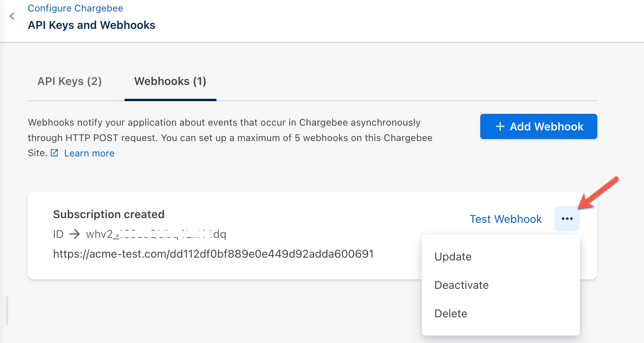The height and width of the screenshot is (343, 644).
Task: Select the Webhooks (1) tab
Action: pyautogui.click(x=170, y=81)
